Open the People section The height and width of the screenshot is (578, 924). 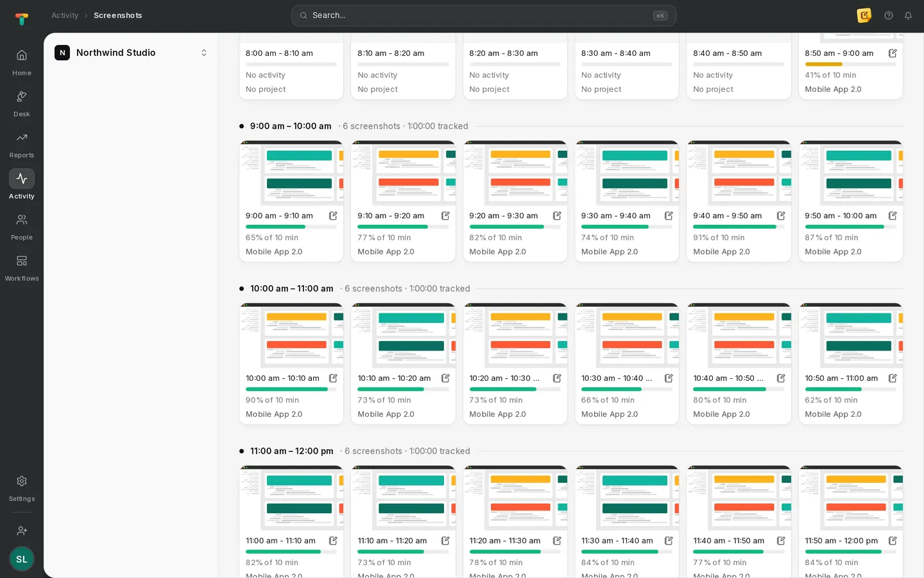tap(22, 227)
